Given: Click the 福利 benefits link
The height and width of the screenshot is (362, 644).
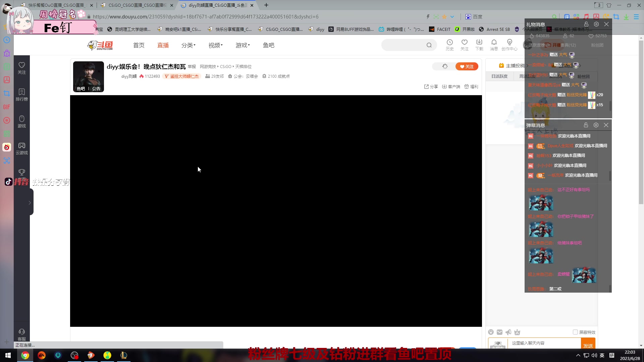Looking at the screenshot, I should click(471, 86).
